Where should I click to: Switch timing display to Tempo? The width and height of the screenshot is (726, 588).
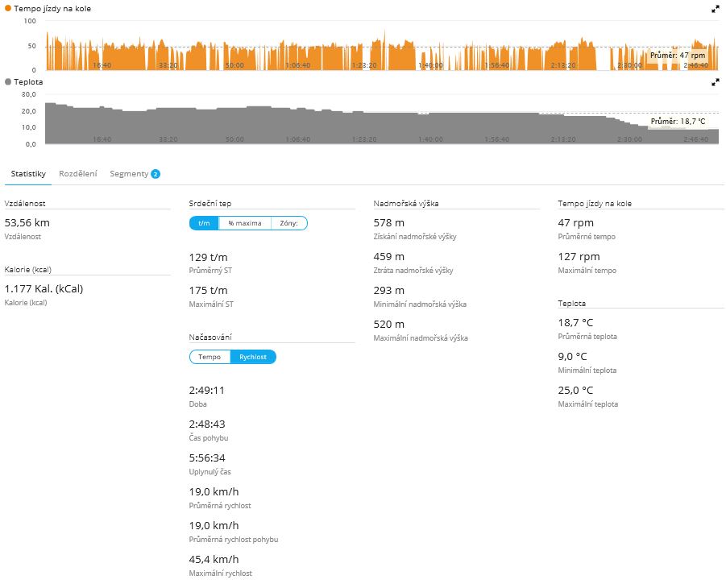[x=210, y=357]
